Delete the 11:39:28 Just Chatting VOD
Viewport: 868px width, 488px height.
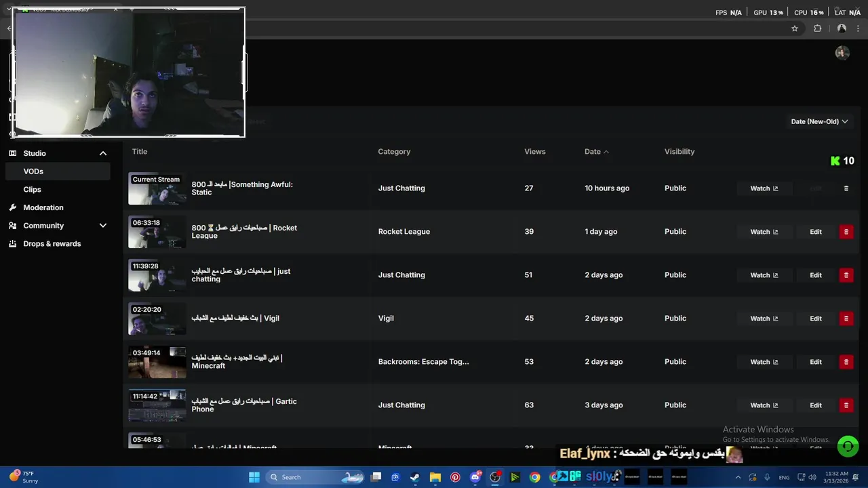[x=846, y=275]
